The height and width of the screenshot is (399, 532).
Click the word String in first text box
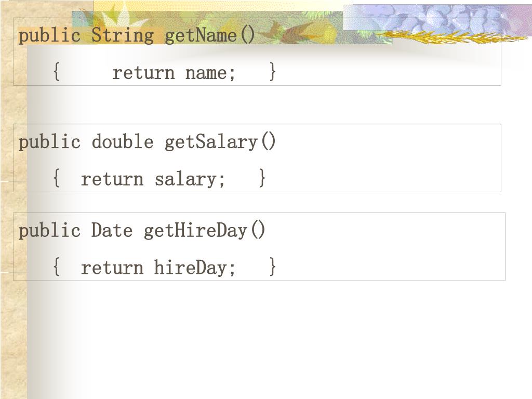click(x=122, y=36)
